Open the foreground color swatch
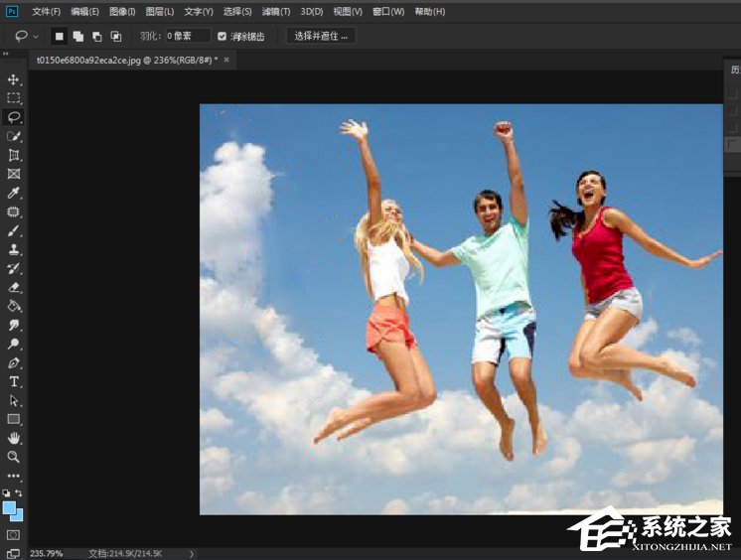The width and height of the screenshot is (741, 560). 9,507
